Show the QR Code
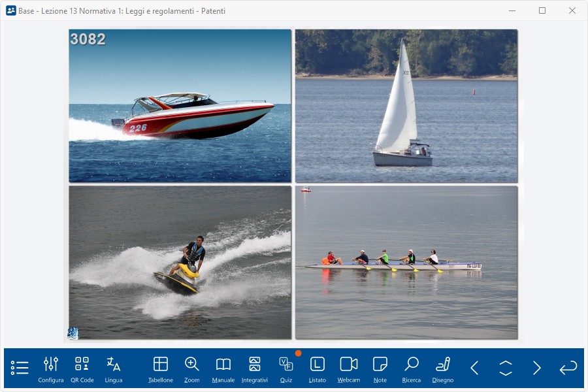This screenshot has height=392, width=588. coord(82,368)
